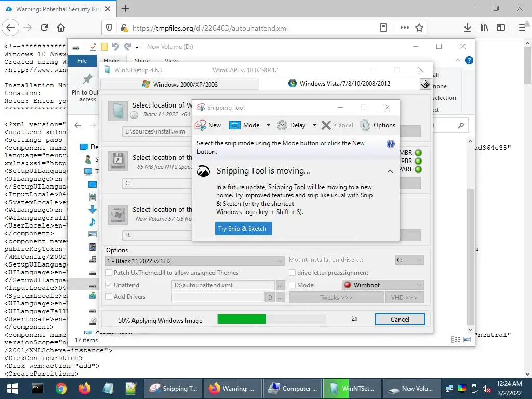Click Explorer Undo quick access icon
532x399 pixels.
pyautogui.click(x=115, y=47)
